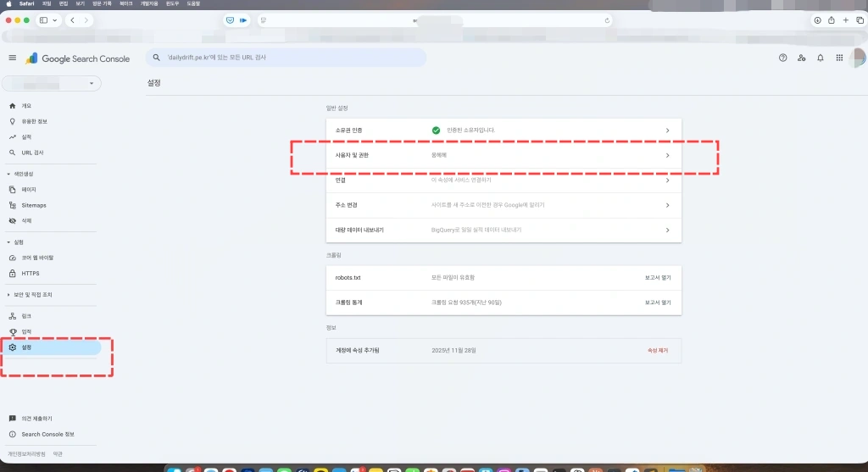
Task: Open the 주소 변경 settings row
Action: (x=504, y=205)
